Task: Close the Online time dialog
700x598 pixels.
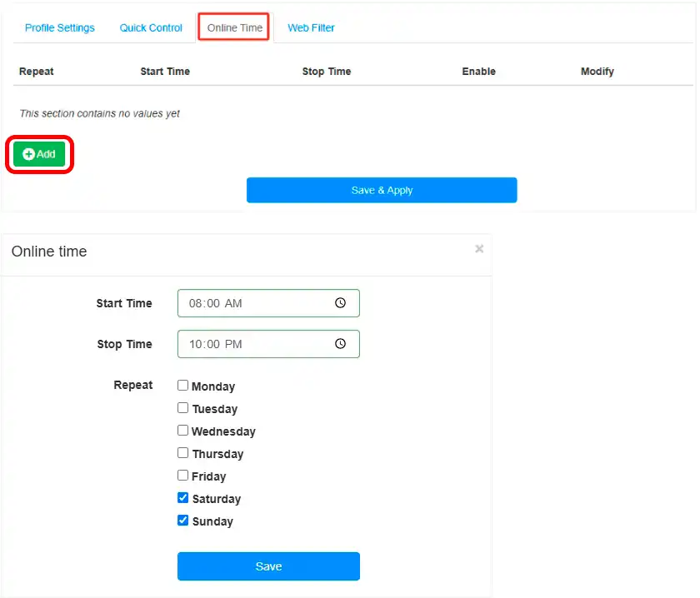Action: [479, 248]
